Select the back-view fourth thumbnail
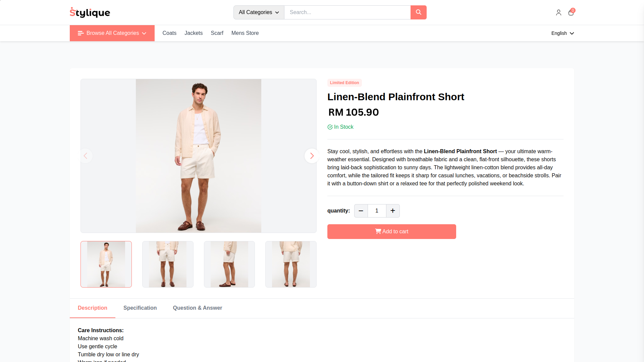This screenshot has width=644, height=362. (x=291, y=264)
